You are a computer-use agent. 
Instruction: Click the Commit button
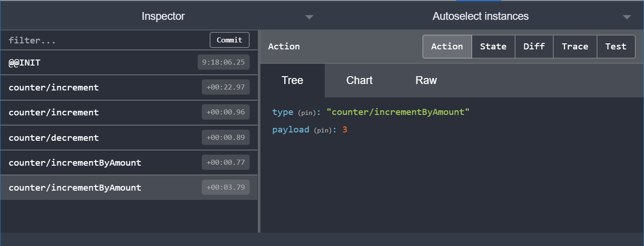pos(229,40)
